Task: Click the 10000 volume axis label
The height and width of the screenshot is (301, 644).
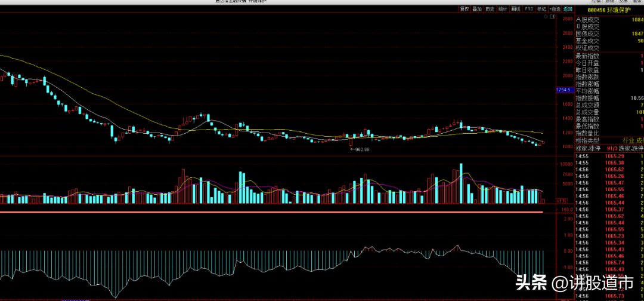Action: [568, 164]
